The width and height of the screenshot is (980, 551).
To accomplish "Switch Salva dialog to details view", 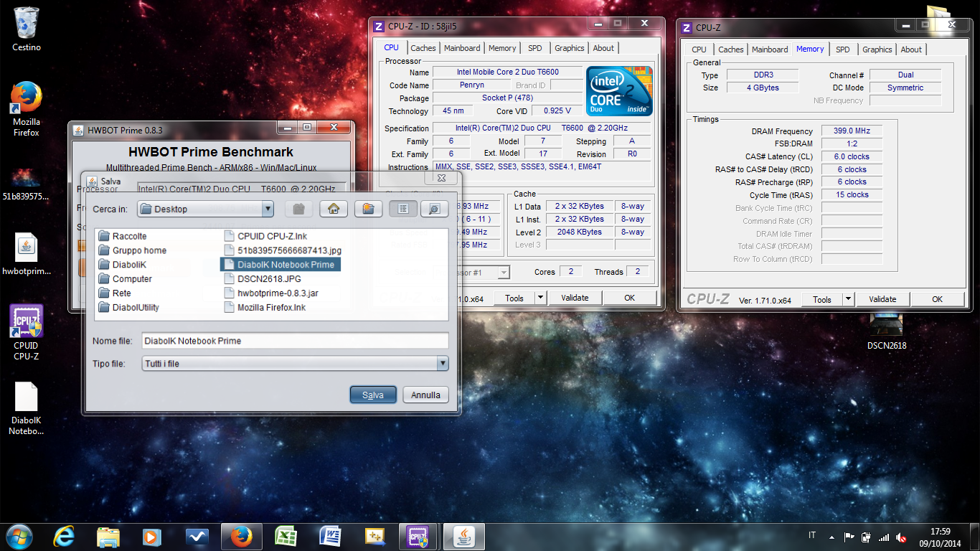I will tap(433, 209).
